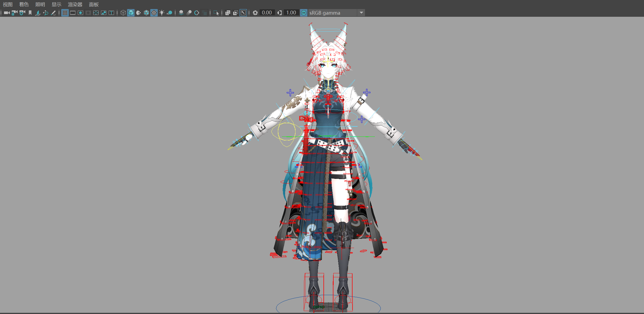Open the sRGB gamma view transform dropdown
This screenshot has width=644, height=314.
[336, 13]
